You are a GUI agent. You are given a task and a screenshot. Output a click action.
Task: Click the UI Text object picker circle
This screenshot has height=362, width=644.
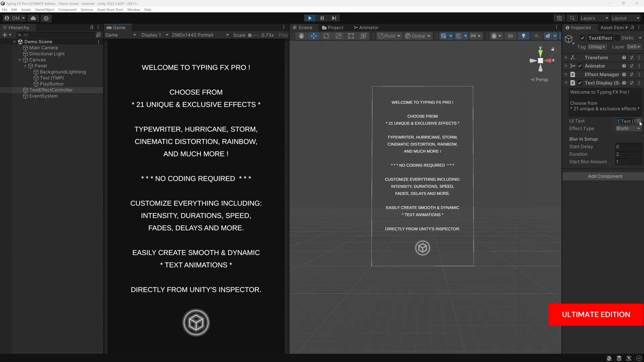[x=639, y=121]
